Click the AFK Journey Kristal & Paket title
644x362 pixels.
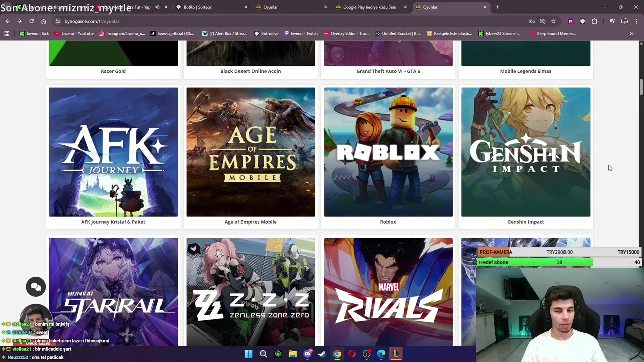coord(113,222)
